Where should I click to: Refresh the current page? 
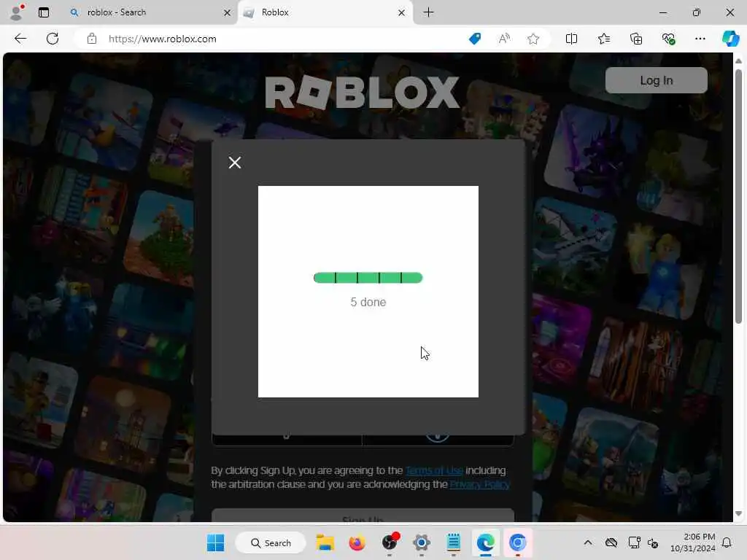click(x=53, y=39)
